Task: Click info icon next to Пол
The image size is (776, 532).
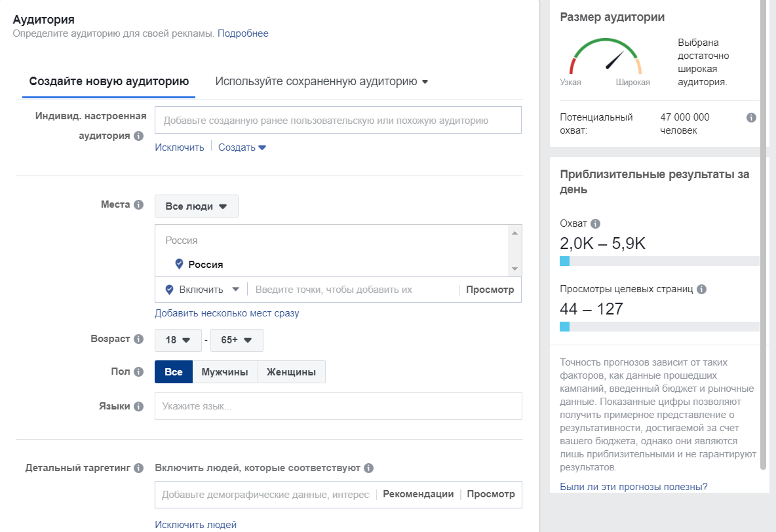Action: 138,371
